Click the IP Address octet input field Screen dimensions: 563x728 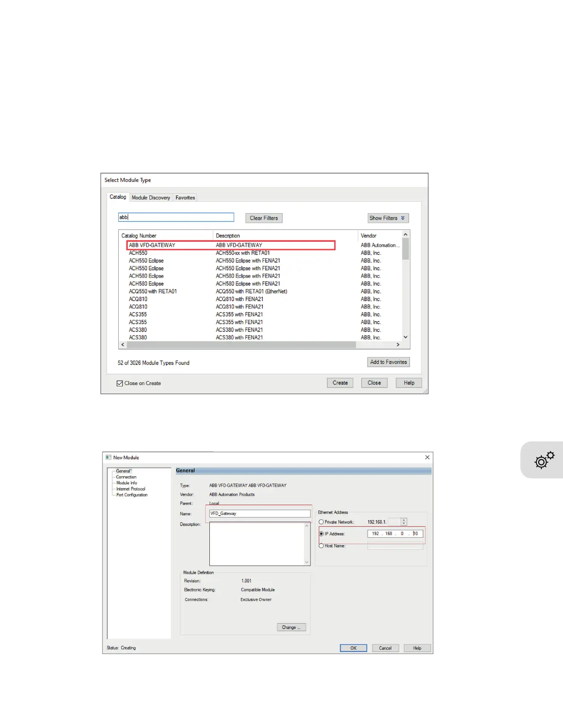395,534
